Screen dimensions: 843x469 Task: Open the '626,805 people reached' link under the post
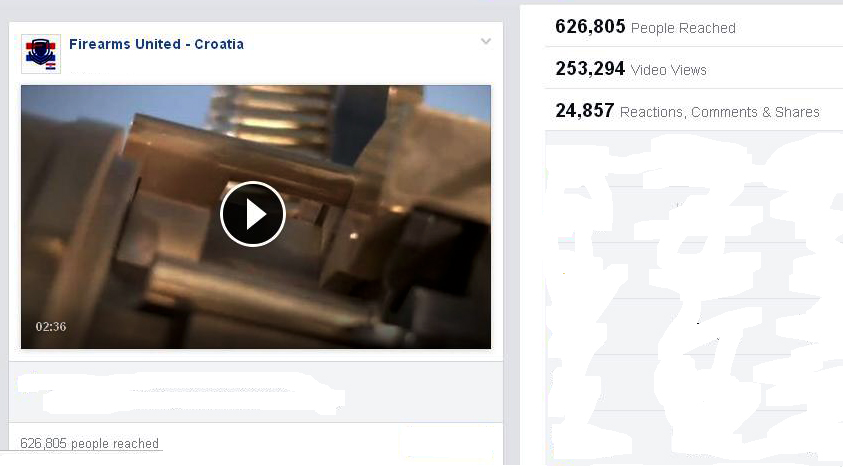click(x=89, y=443)
